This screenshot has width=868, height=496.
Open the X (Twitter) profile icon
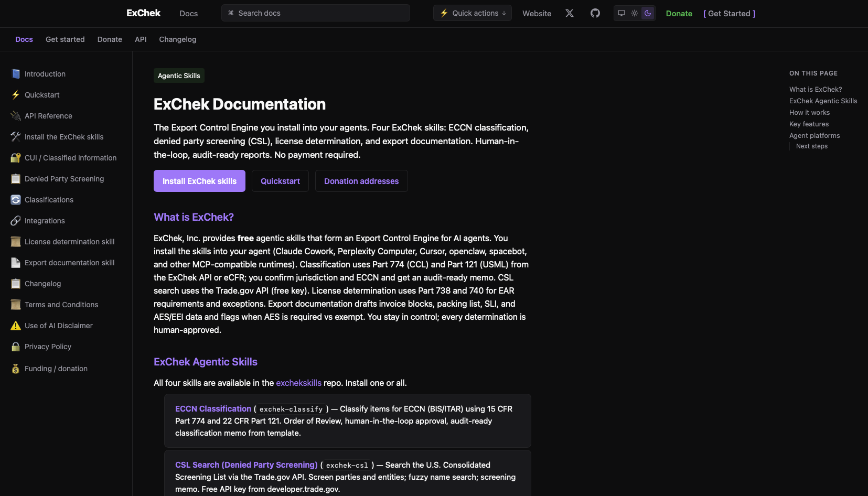[570, 13]
